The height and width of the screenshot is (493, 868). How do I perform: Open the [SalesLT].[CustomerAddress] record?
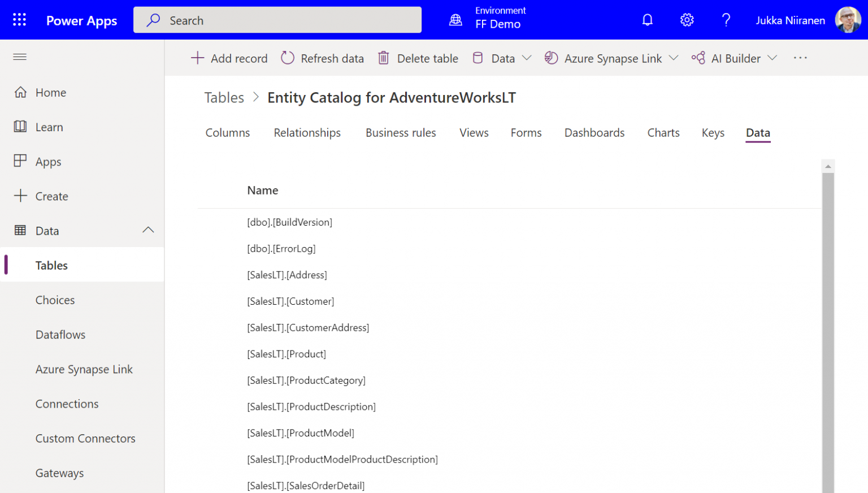point(308,328)
